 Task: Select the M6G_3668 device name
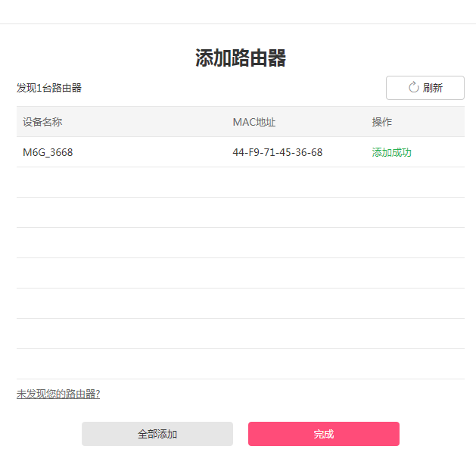click(48, 152)
